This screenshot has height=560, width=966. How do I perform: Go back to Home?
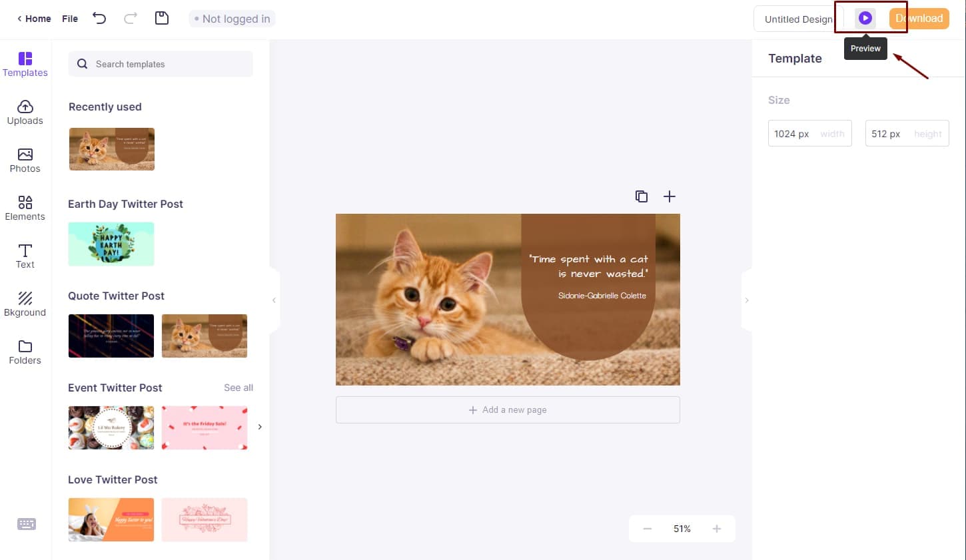(34, 19)
